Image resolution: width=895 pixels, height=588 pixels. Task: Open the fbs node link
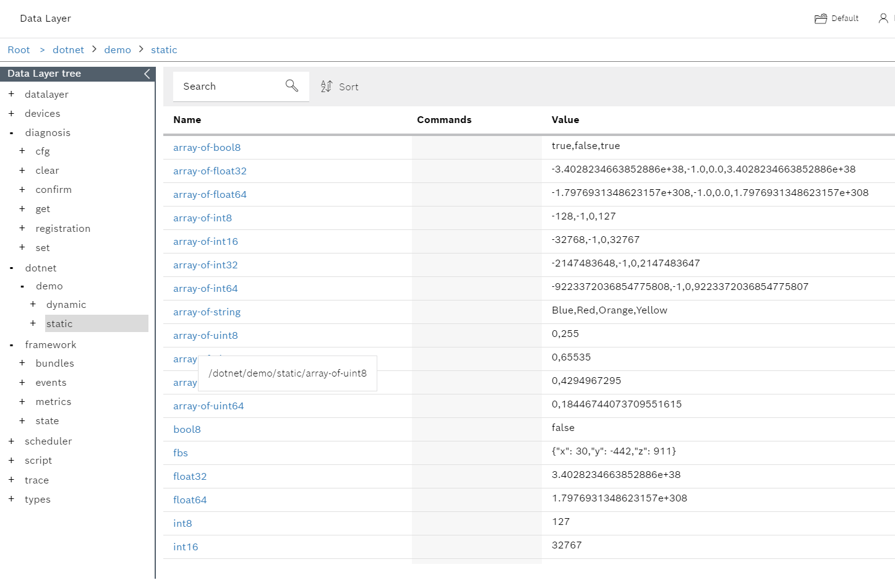point(180,453)
